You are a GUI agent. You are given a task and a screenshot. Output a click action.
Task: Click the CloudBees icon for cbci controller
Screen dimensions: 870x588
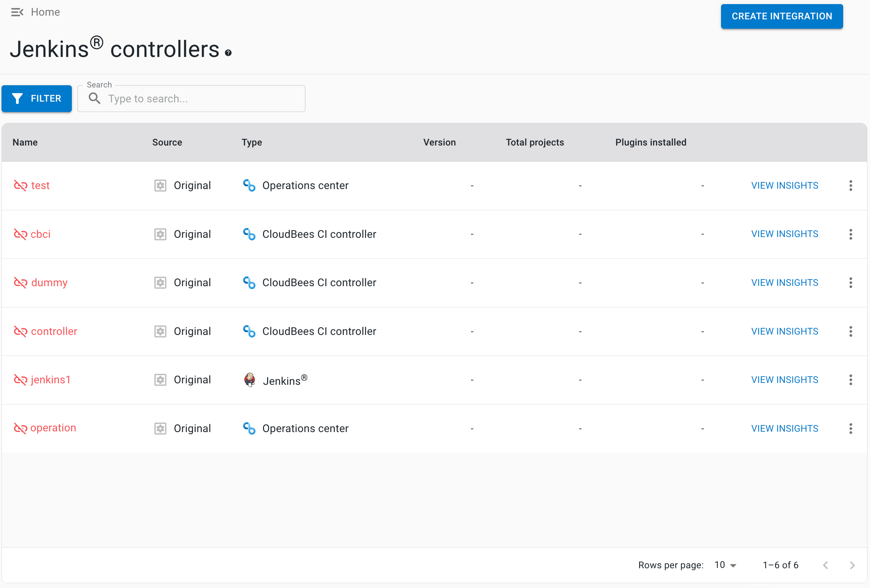pos(249,234)
